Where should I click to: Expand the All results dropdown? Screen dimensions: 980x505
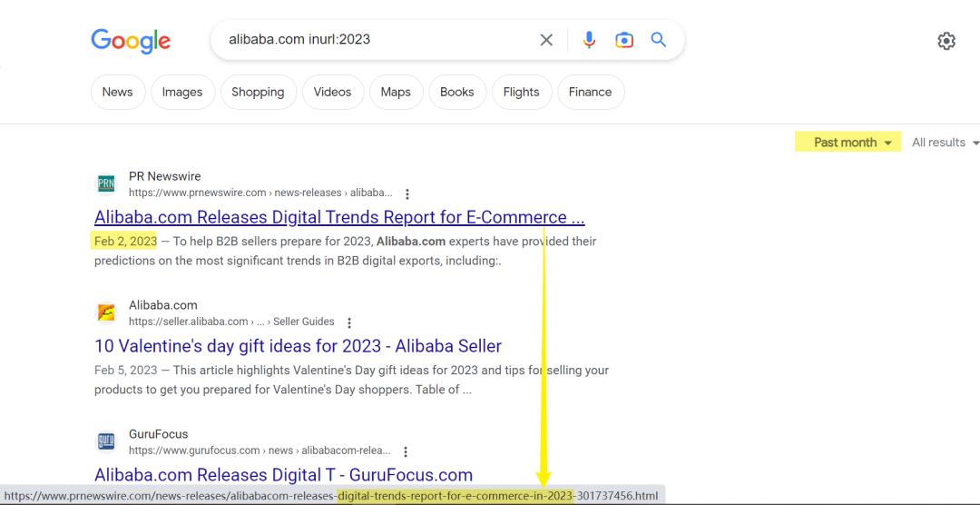(946, 143)
